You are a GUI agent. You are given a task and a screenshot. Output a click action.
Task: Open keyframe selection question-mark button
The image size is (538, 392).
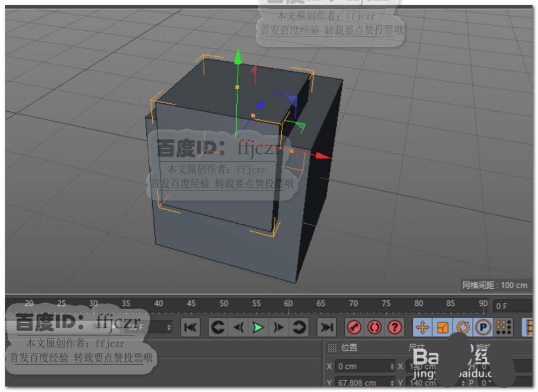pyautogui.click(x=395, y=327)
